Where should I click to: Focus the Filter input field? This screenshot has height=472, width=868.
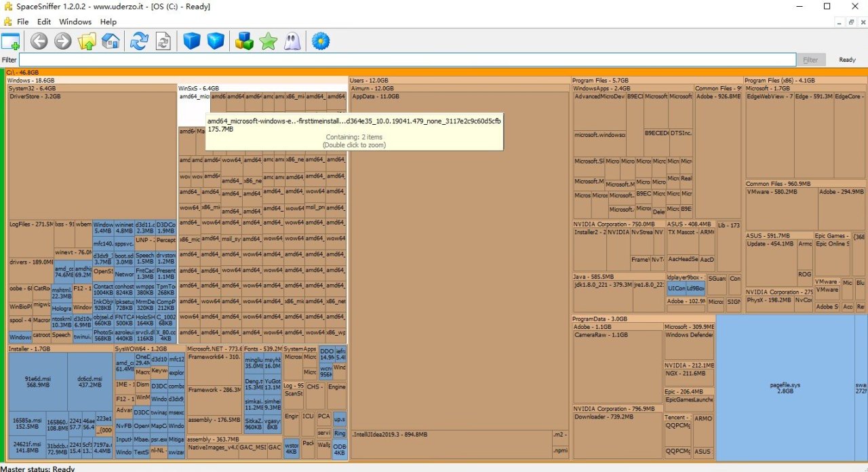407,60
